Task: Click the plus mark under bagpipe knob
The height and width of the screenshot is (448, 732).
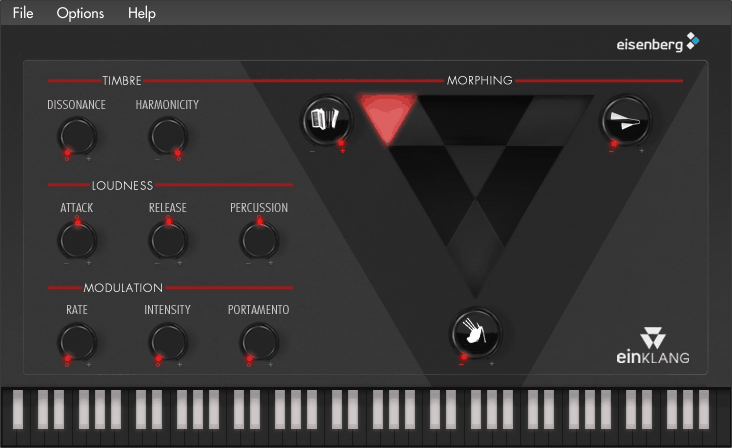Action: click(492, 364)
